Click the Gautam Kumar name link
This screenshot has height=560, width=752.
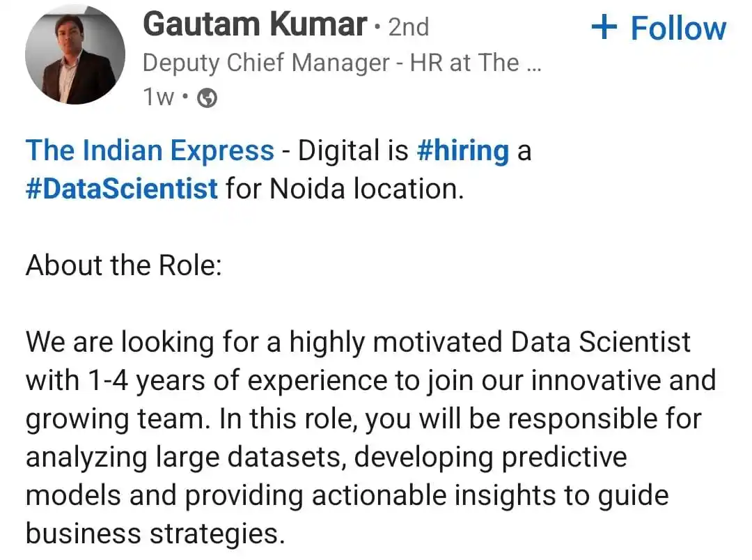255,24
